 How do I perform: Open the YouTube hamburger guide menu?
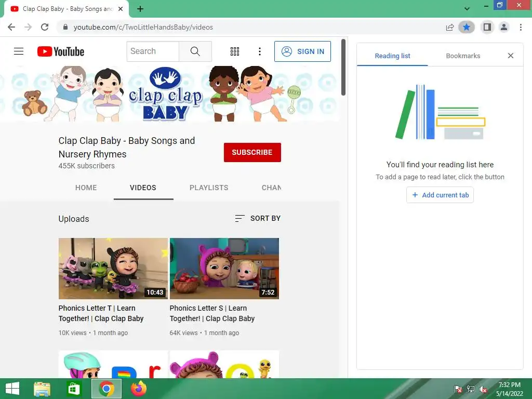pos(19,51)
